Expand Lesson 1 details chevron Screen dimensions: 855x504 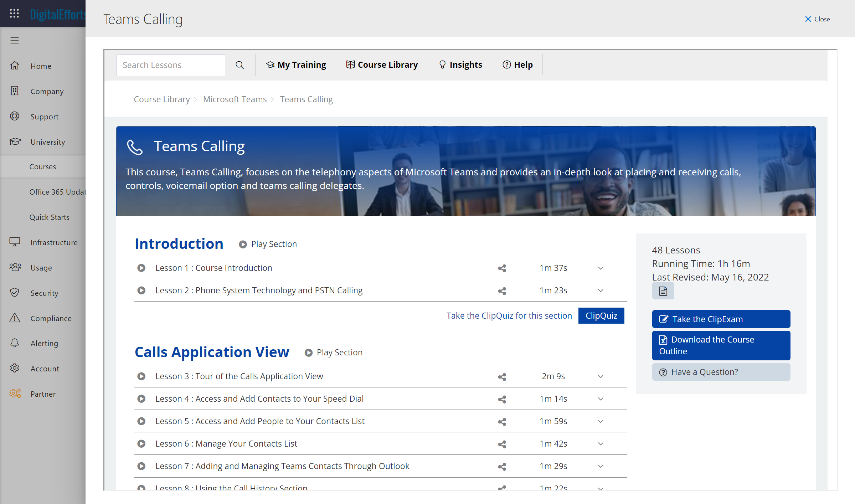(x=601, y=268)
